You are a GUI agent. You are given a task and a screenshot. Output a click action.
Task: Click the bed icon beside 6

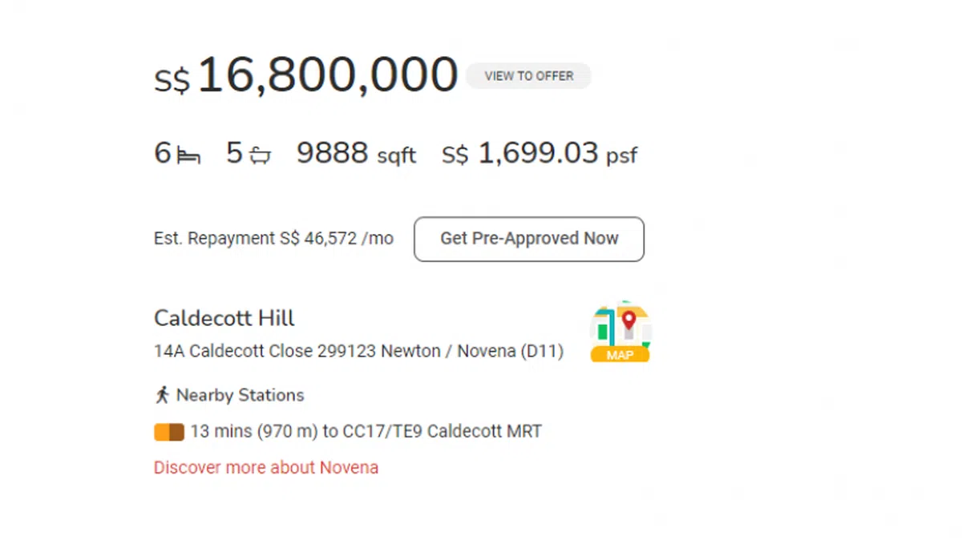pos(188,155)
